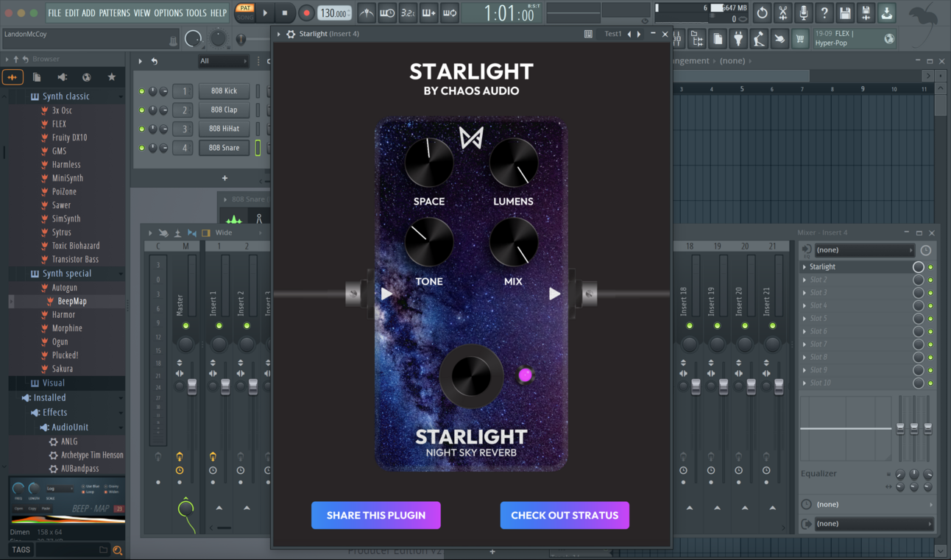Toggle the overdub step-editing icon
This screenshot has width=951, height=560.
pyautogui.click(x=428, y=13)
